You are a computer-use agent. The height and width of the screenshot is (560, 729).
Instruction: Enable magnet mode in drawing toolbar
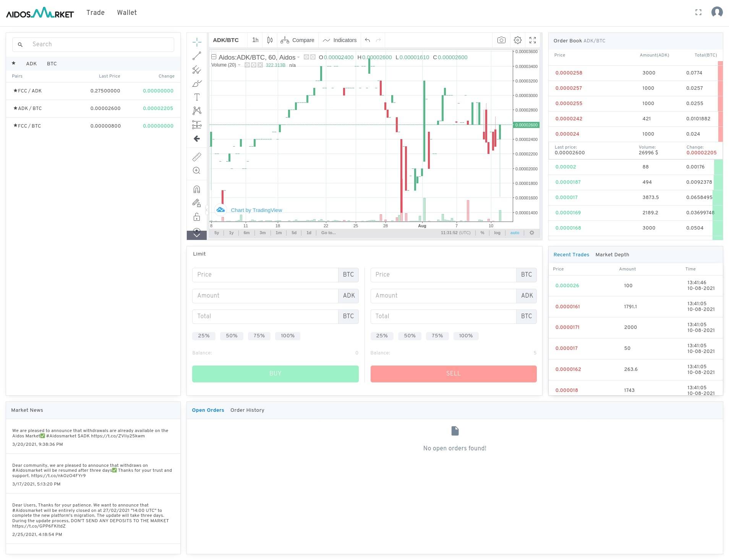[197, 188]
